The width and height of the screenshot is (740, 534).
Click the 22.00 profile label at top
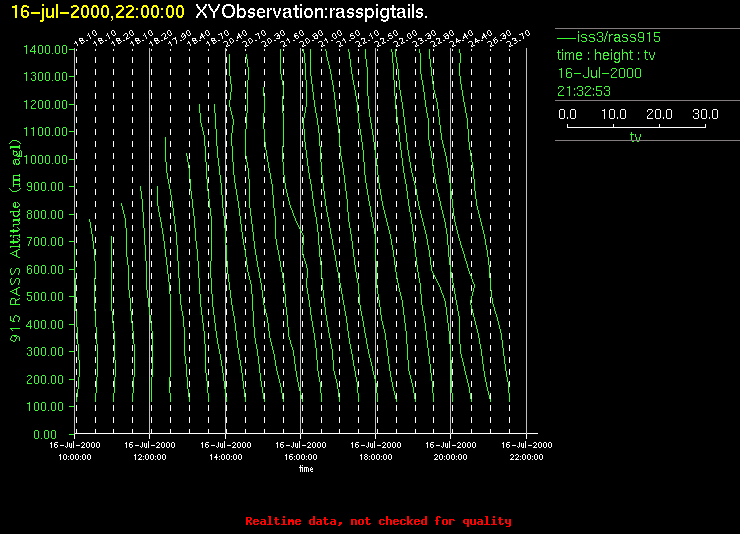point(405,38)
